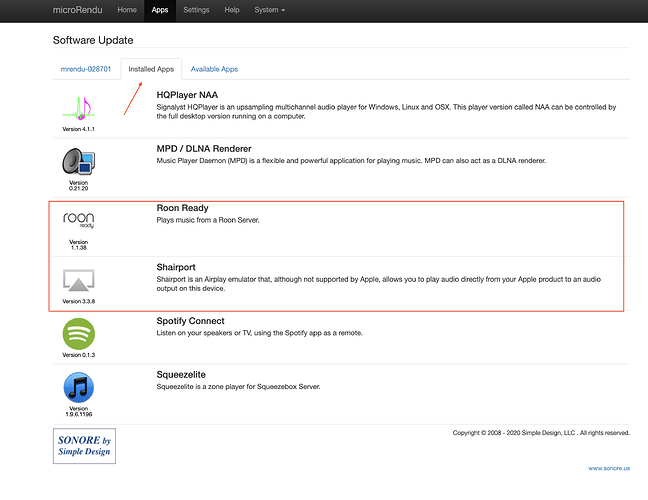Click the Spotify Connect heading
The image size is (648, 500).
190,321
